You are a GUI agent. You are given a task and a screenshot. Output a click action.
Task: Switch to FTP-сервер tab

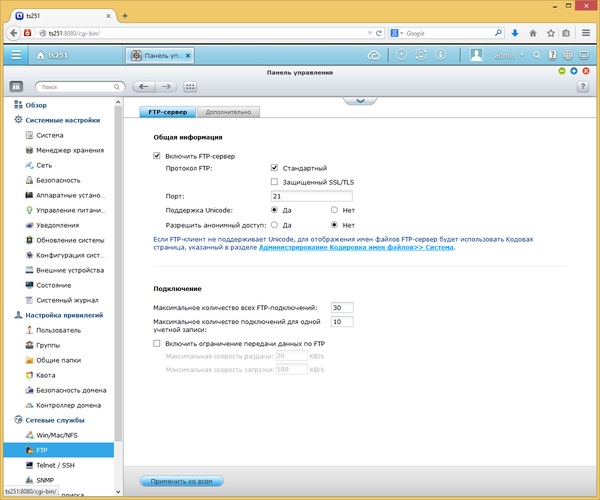168,112
